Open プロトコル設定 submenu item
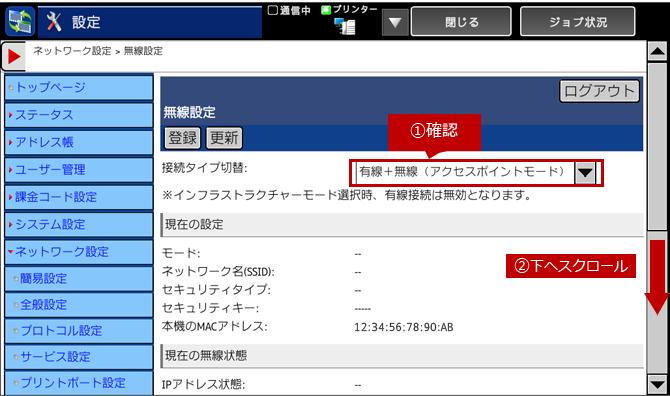 click(x=79, y=331)
